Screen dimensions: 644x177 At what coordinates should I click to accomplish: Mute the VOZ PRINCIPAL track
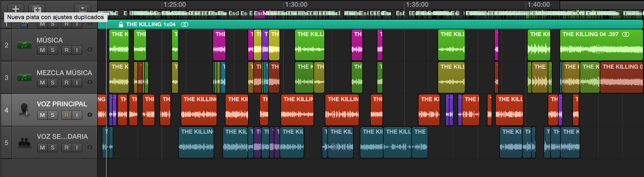[42, 115]
